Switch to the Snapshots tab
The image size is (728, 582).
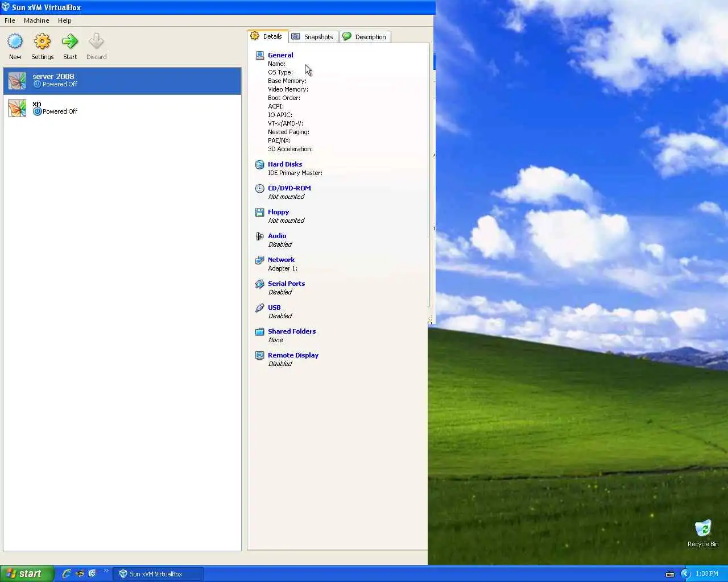point(313,37)
